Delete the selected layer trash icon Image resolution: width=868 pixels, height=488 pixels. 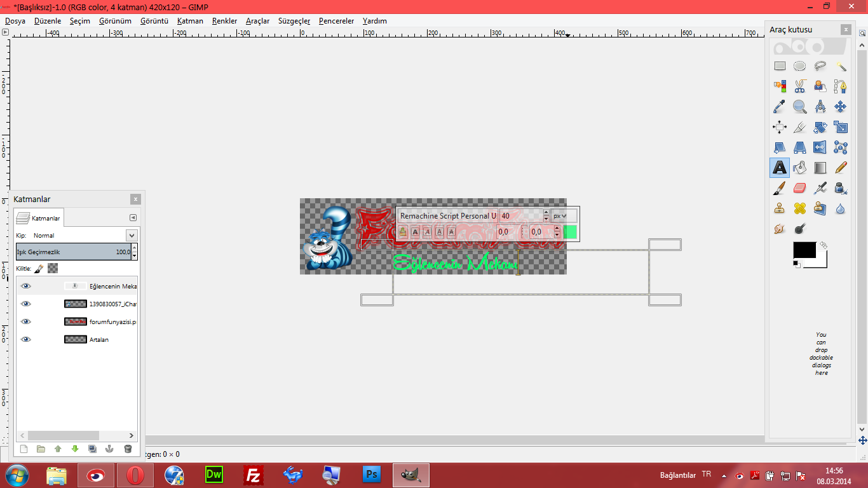click(128, 449)
